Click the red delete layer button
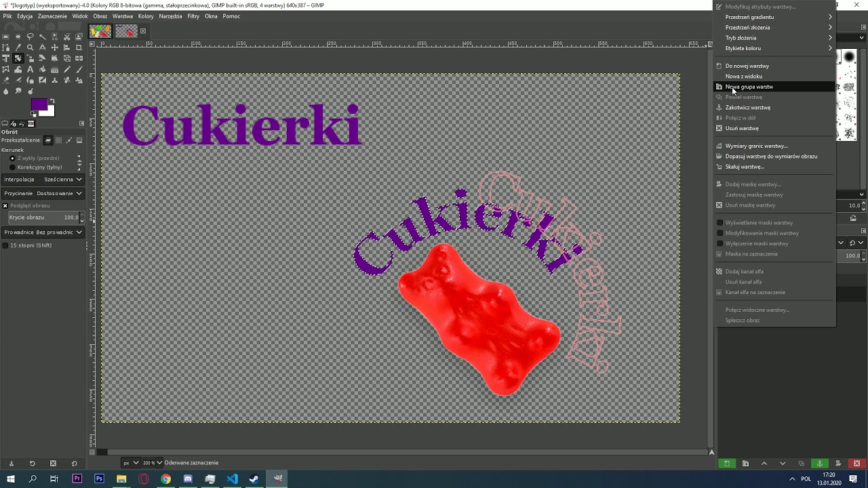 click(856, 463)
